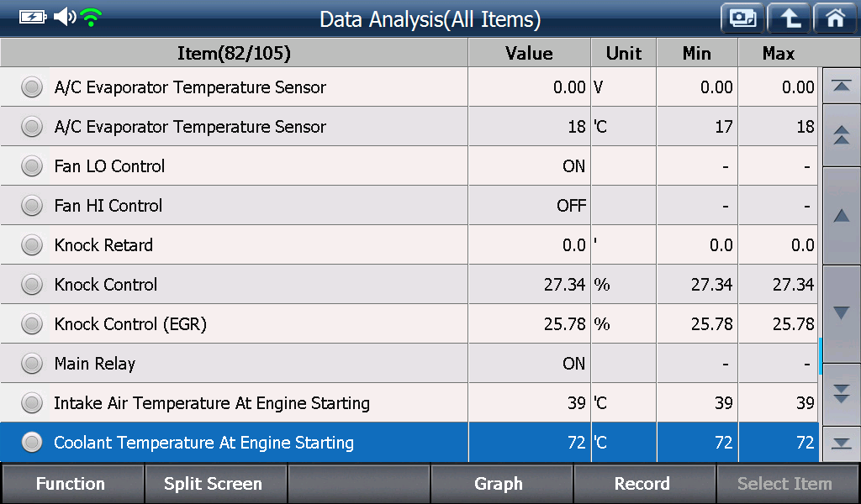This screenshot has width=861, height=504.
Task: Jump to top of list arrow
Action: 841,86
